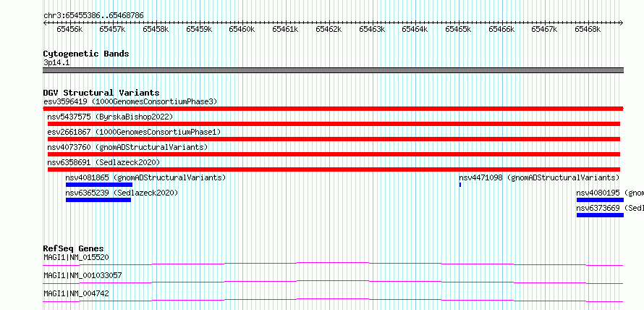Select the gray 3p14.1 cytogenetic band bar
This screenshot has height=310, width=644.
(333, 70)
